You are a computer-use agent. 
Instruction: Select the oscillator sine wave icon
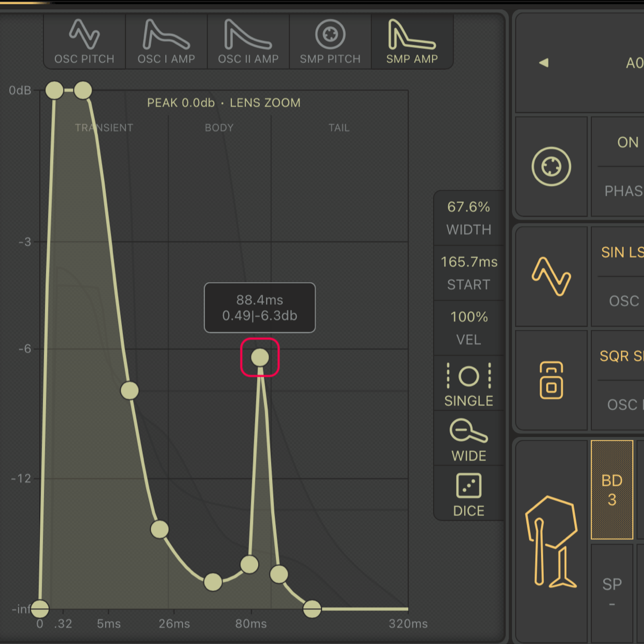pos(551,276)
